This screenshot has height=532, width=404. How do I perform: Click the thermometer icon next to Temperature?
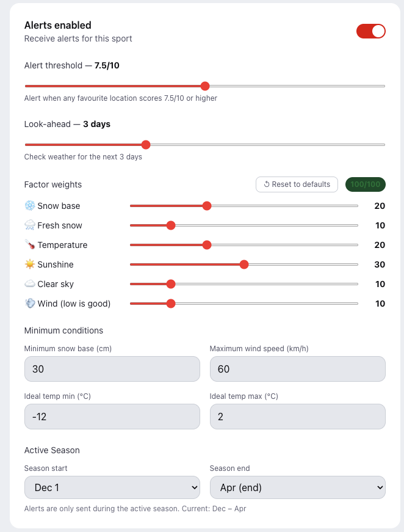coord(28,245)
